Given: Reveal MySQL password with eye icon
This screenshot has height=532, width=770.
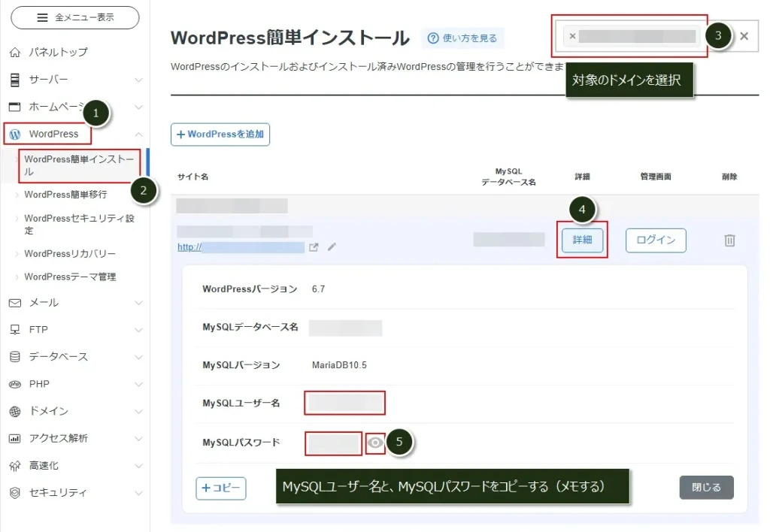Looking at the screenshot, I should [x=376, y=443].
